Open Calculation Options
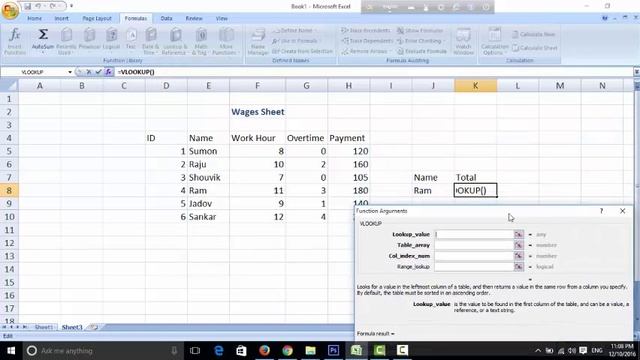Viewport: 640px width, 360px height. [494, 41]
